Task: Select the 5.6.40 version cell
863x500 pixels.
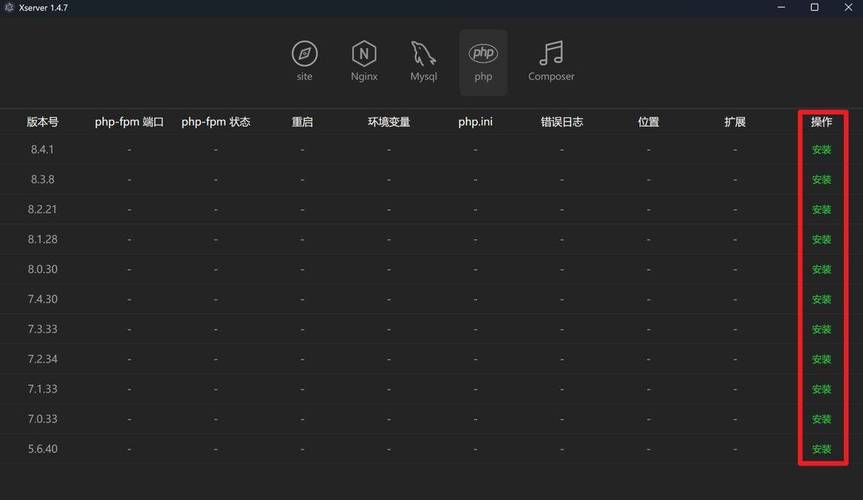Action: [x=42, y=449]
